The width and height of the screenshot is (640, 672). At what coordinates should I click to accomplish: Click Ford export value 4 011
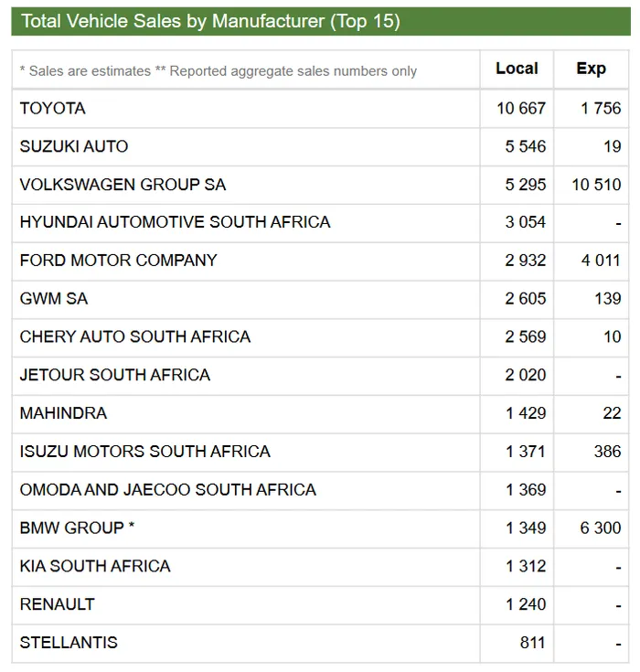click(601, 261)
